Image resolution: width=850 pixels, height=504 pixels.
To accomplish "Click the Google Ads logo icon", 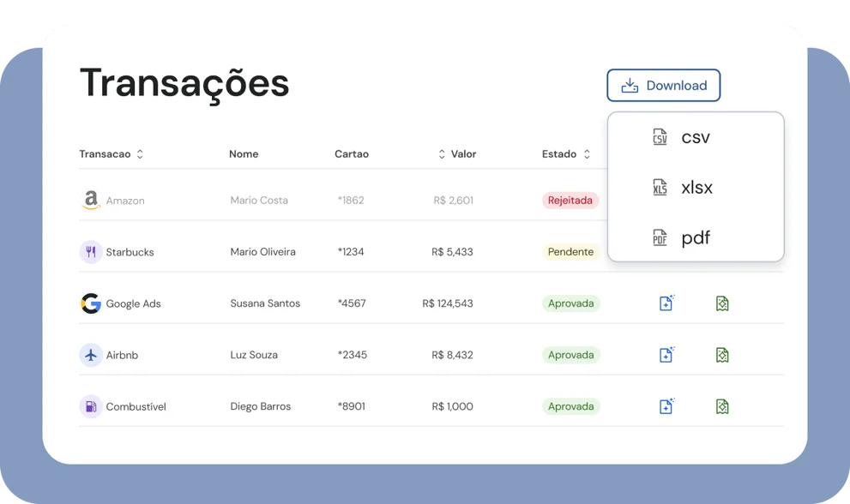I will (91, 303).
